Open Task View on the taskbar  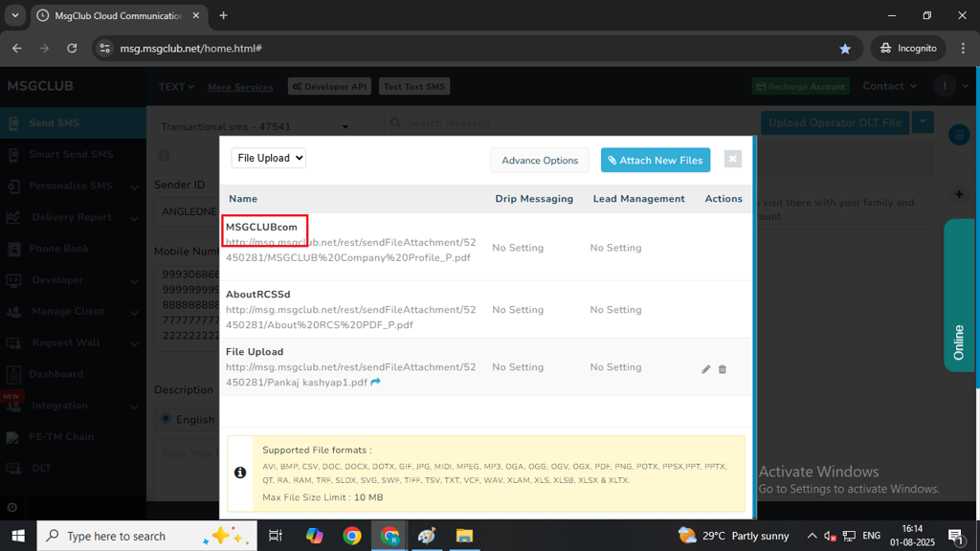275,536
